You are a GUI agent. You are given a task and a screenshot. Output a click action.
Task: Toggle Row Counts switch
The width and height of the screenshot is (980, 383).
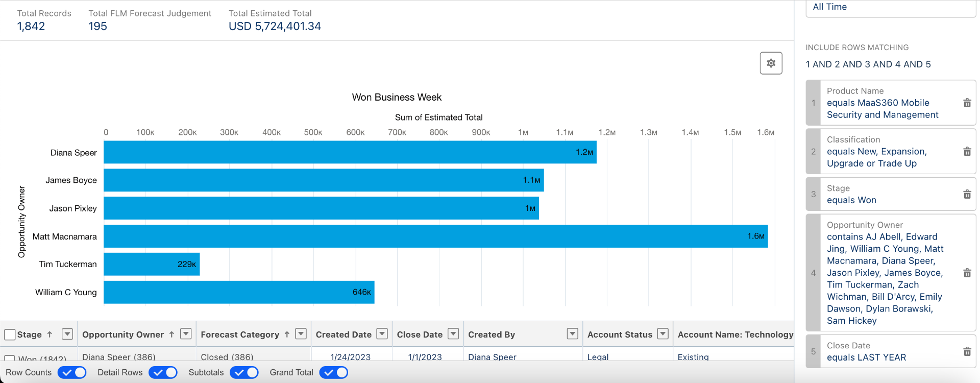point(72,372)
